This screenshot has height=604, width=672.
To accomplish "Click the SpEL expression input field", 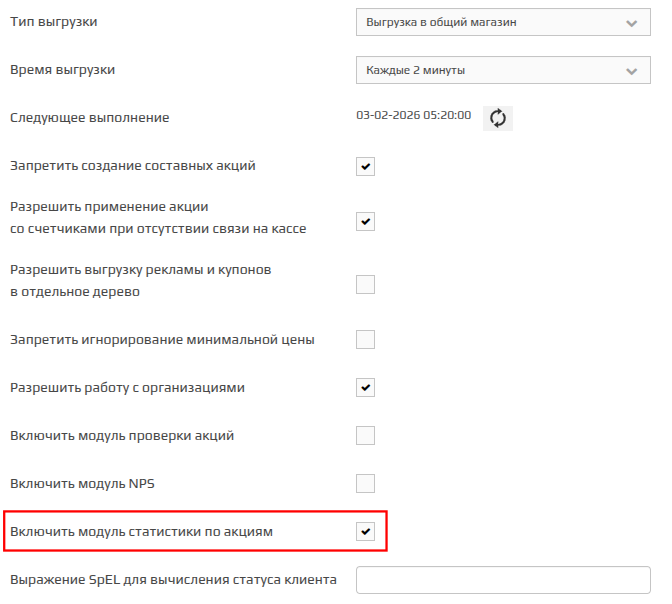I will 503,580.
